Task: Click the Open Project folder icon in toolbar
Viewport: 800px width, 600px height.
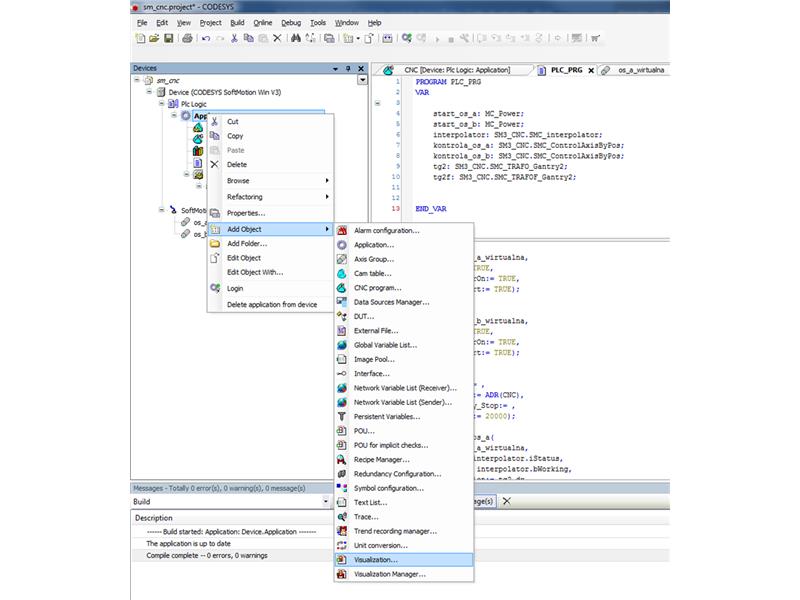Action: coord(154,38)
